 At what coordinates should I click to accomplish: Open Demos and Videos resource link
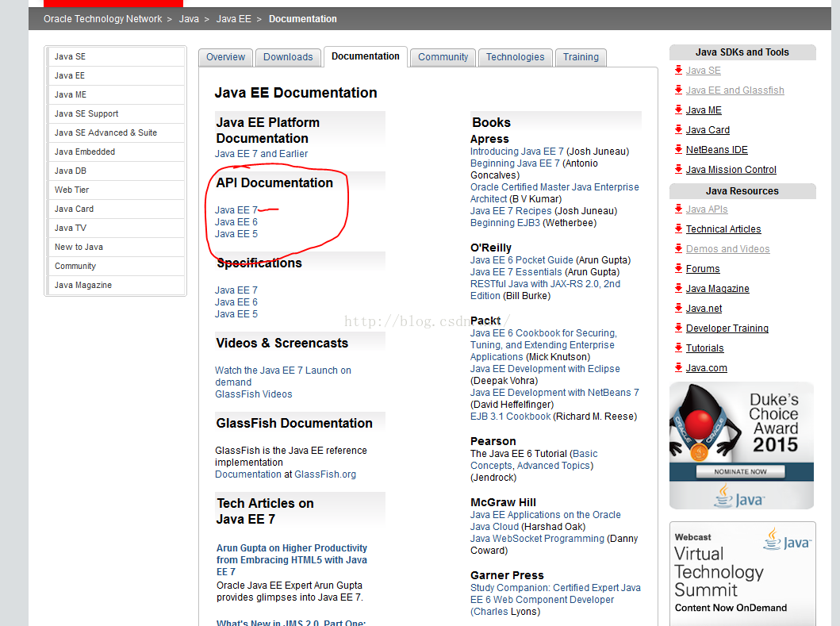point(727,248)
